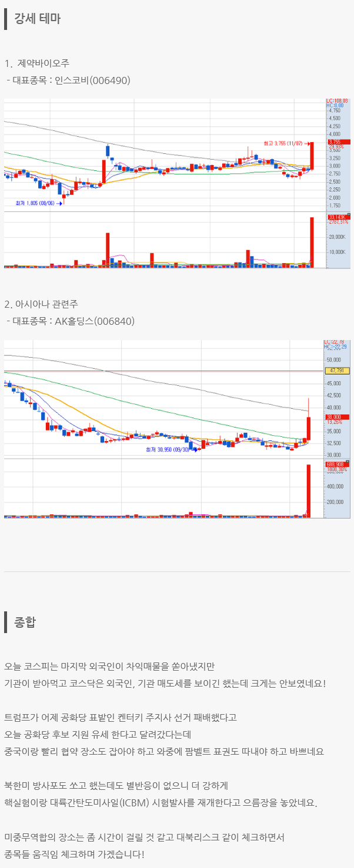Click the LC/HC label on the 인스코비 chart

tap(337, 103)
